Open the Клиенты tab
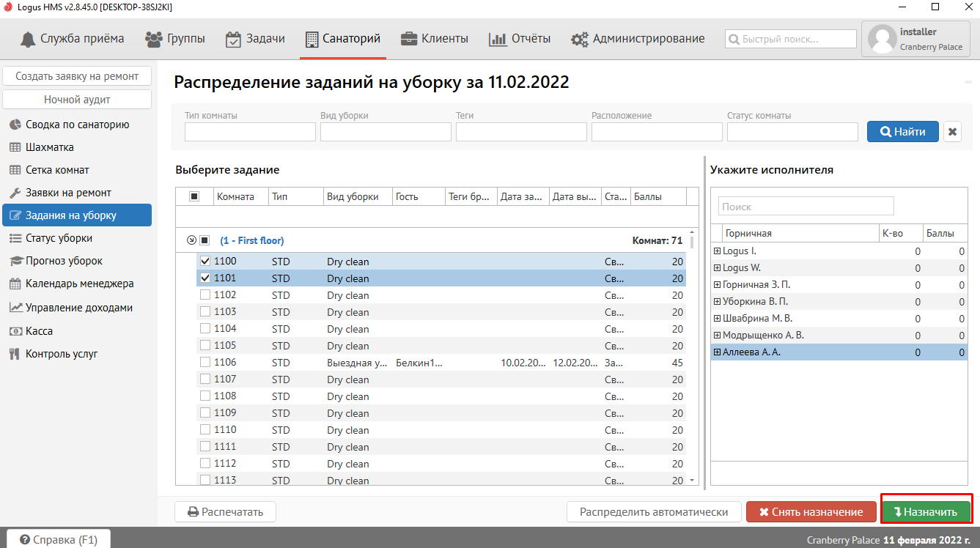 (435, 39)
